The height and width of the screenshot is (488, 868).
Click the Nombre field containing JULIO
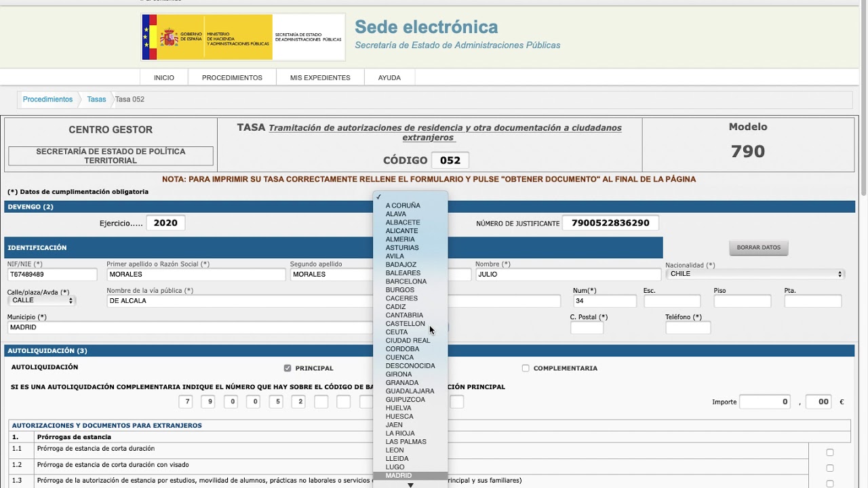tap(568, 274)
